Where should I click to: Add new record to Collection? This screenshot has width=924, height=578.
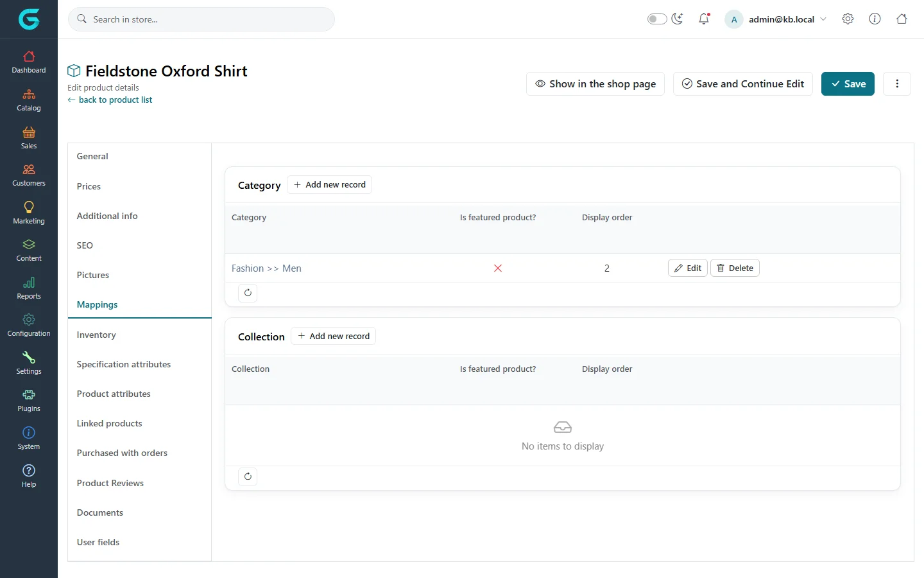tap(333, 336)
